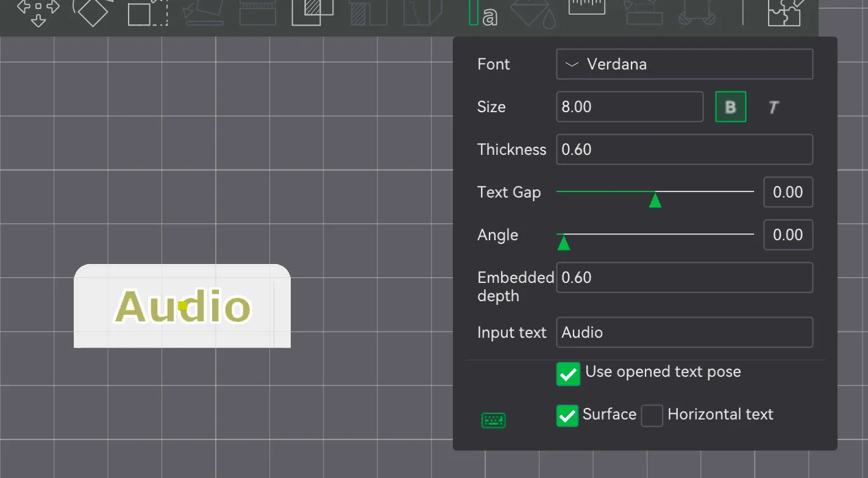The width and height of the screenshot is (868, 478).
Task: Activate the Cut tool
Action: (258, 12)
